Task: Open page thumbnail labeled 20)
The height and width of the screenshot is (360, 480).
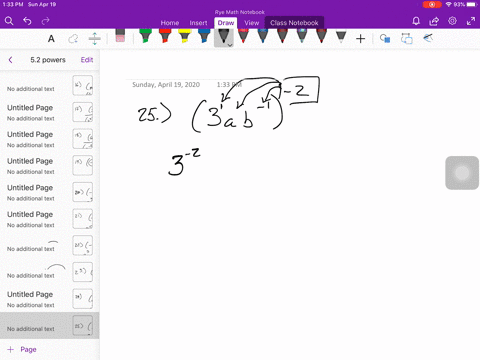Action: pyautogui.click(x=83, y=192)
